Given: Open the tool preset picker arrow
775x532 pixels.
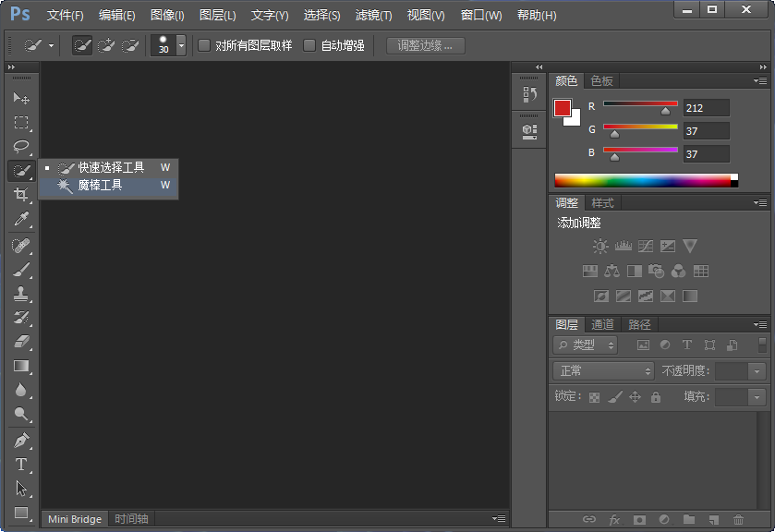Looking at the screenshot, I should tap(51, 45).
